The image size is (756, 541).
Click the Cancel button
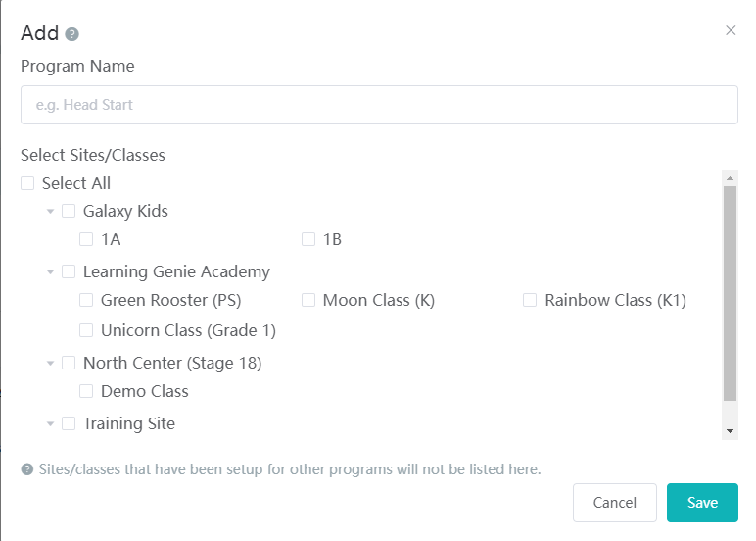click(615, 503)
